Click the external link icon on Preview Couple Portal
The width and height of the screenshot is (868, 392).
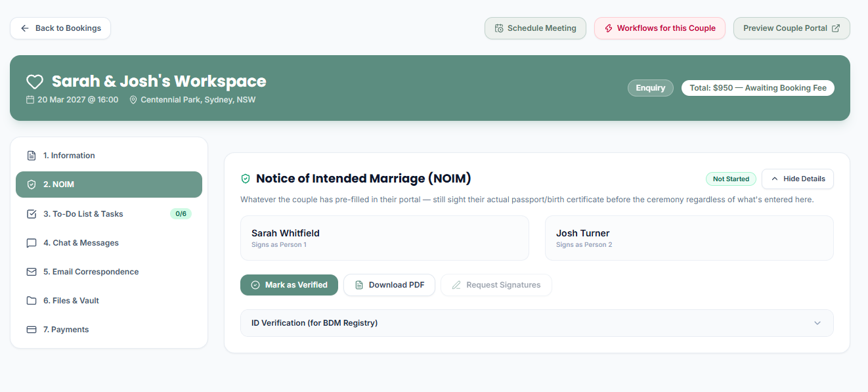pyautogui.click(x=836, y=28)
